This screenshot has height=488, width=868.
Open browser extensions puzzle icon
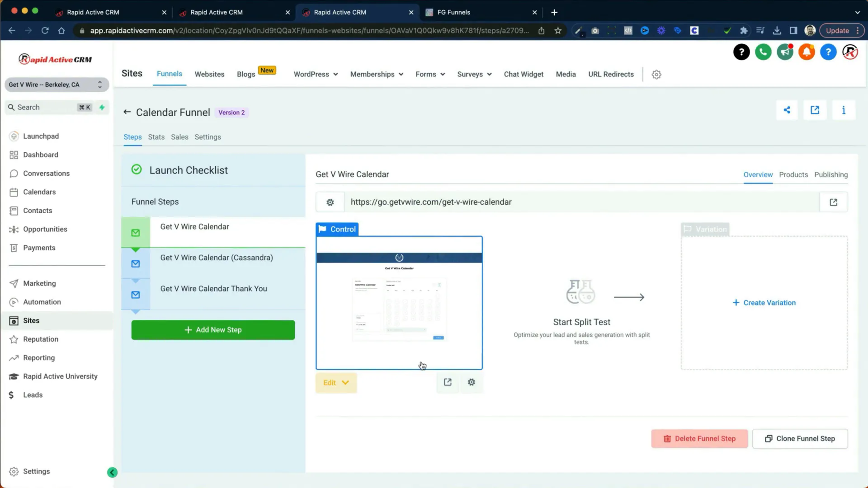[744, 31]
